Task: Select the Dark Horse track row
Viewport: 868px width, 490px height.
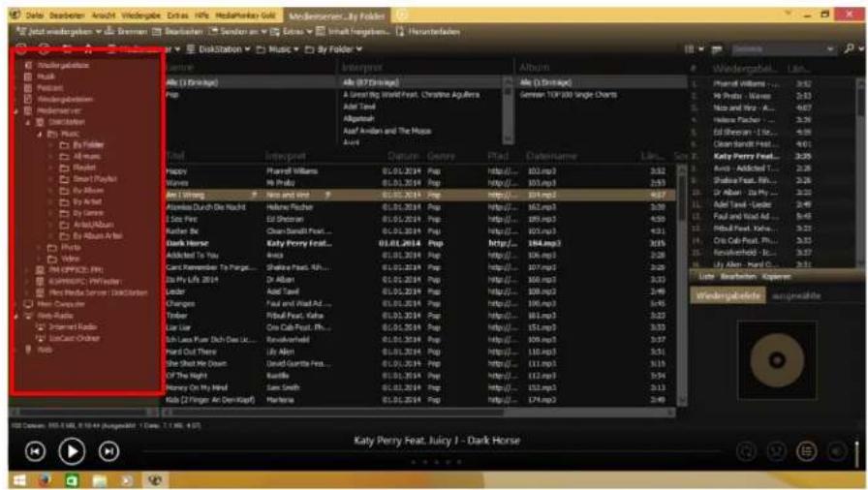Action: (x=419, y=243)
